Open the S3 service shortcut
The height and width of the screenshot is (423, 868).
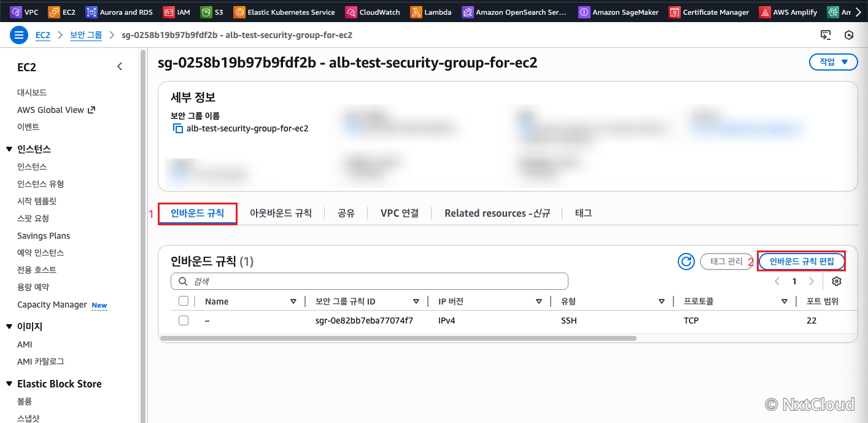212,12
